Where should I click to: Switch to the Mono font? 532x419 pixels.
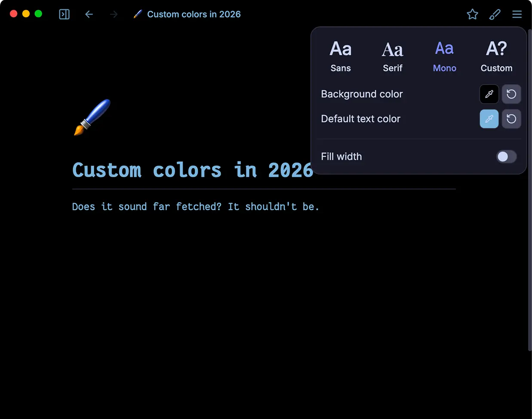tap(444, 54)
